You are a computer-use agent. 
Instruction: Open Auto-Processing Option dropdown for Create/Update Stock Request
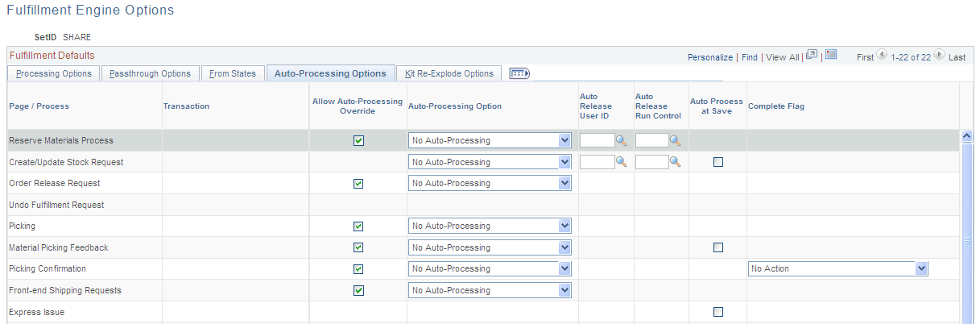pyautogui.click(x=490, y=162)
